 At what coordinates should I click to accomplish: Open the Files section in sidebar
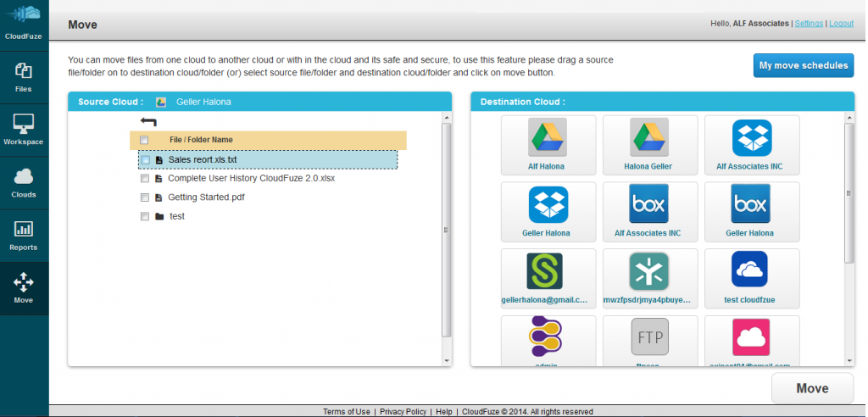tap(23, 77)
